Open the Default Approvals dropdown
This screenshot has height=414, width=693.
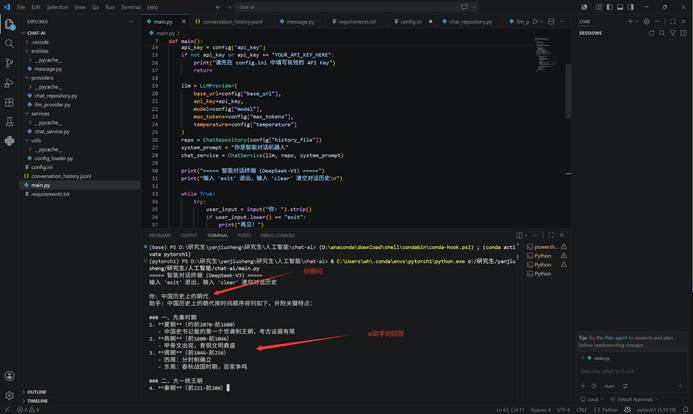(635, 399)
